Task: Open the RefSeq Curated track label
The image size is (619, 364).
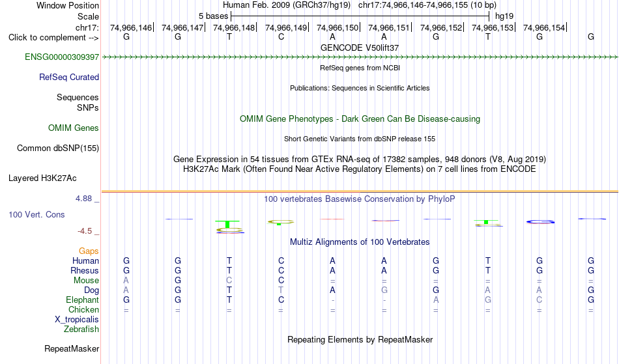Action: click(x=69, y=77)
